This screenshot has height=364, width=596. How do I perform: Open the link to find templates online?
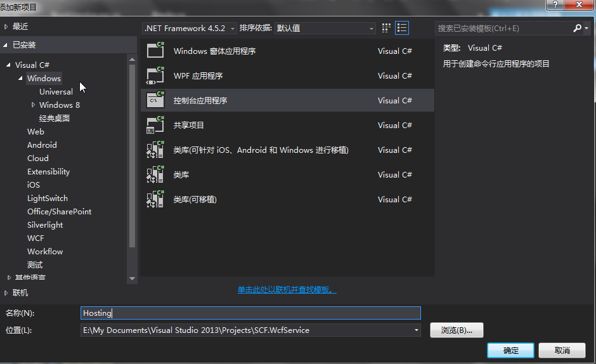(287, 290)
